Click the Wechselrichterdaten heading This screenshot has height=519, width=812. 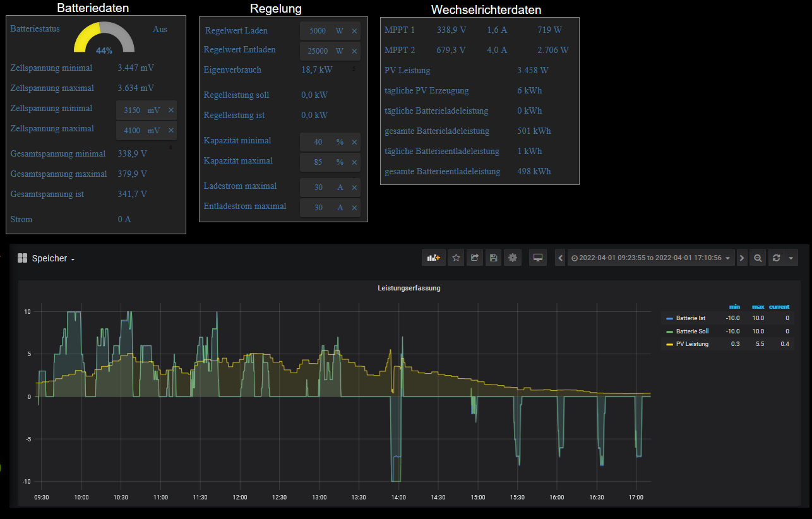pyautogui.click(x=486, y=10)
